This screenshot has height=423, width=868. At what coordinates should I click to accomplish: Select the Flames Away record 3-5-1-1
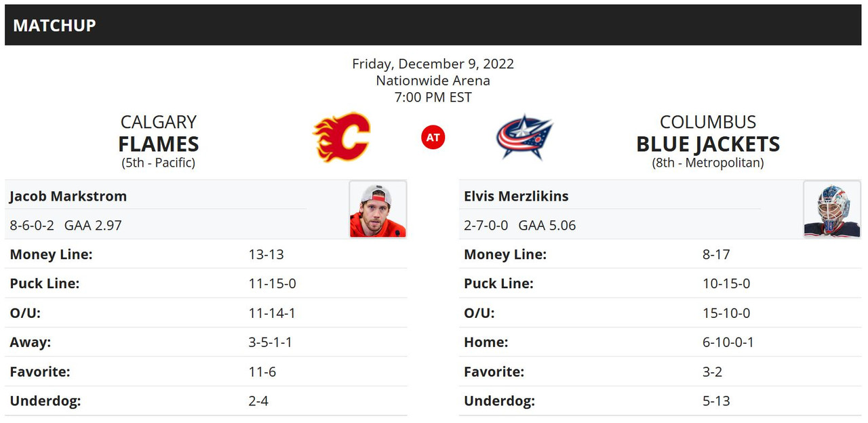(271, 342)
